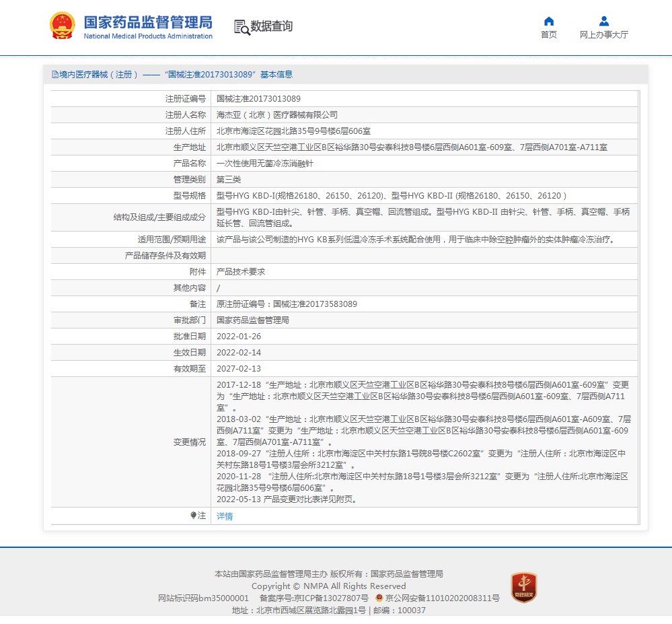Screen dimensions: 672x624
Task: Select the 适用范围 value beginning 该产品与该公司
Action: pyautogui.click(x=416, y=240)
